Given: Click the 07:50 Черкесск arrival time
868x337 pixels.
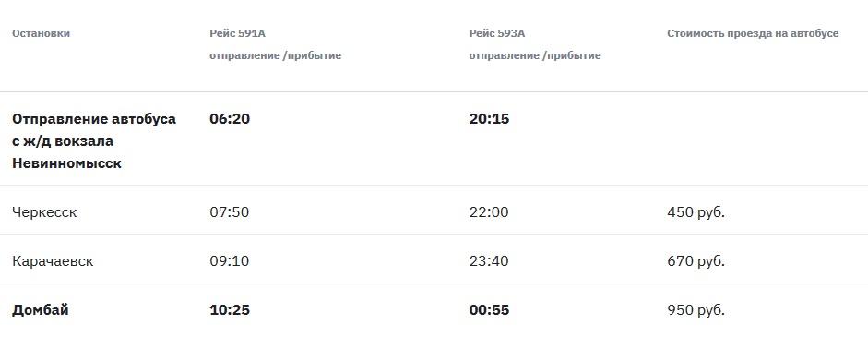Looking at the screenshot, I should point(229,212).
